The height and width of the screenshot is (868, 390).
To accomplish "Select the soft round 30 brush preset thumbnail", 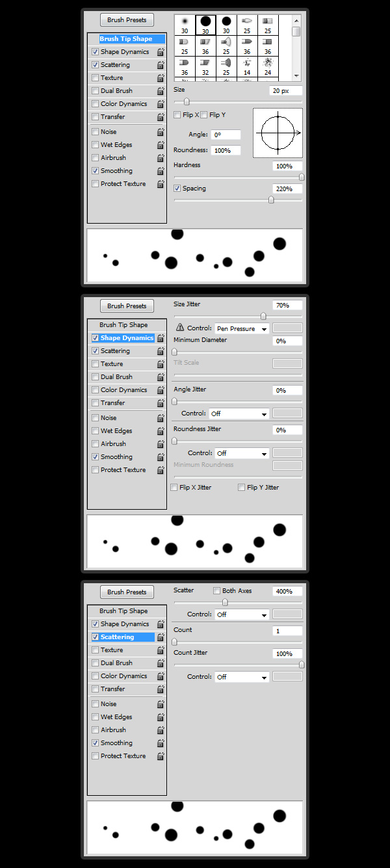I will coord(185,25).
